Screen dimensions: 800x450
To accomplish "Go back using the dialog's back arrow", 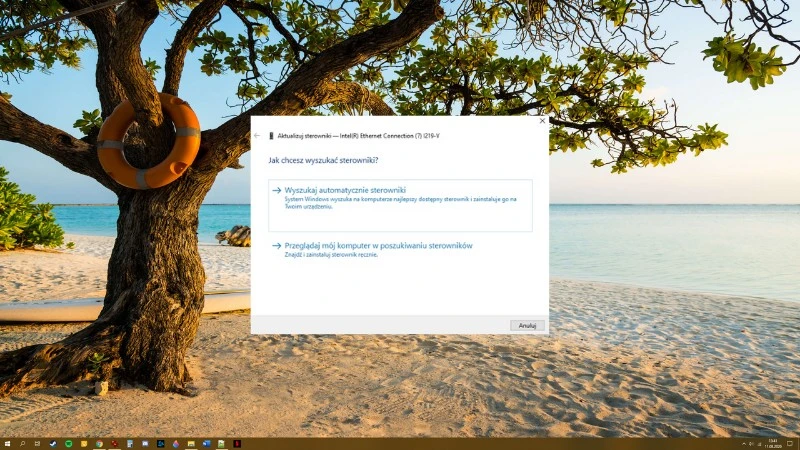I will [x=257, y=136].
